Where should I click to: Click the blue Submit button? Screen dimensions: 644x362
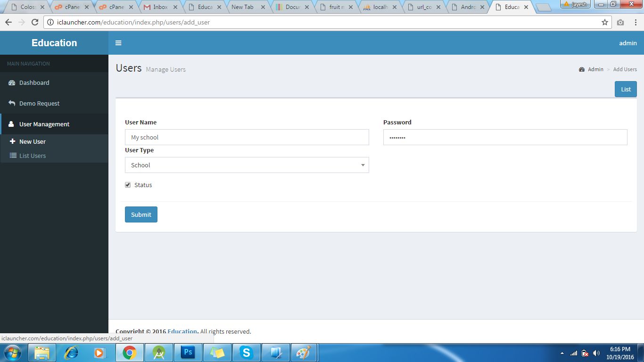[x=141, y=214]
